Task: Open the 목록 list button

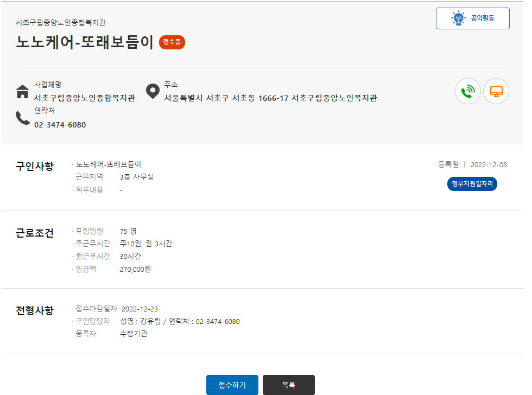Action: [288, 385]
